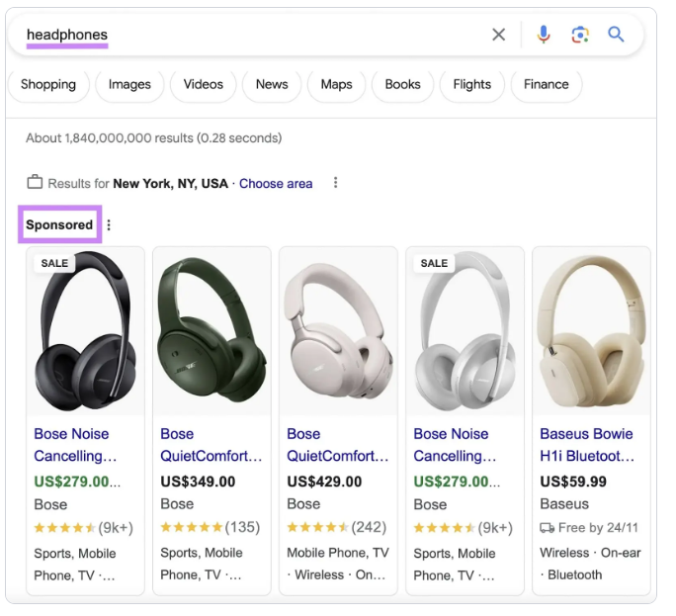
Task: Open the Finance filter tab
Action: click(546, 85)
